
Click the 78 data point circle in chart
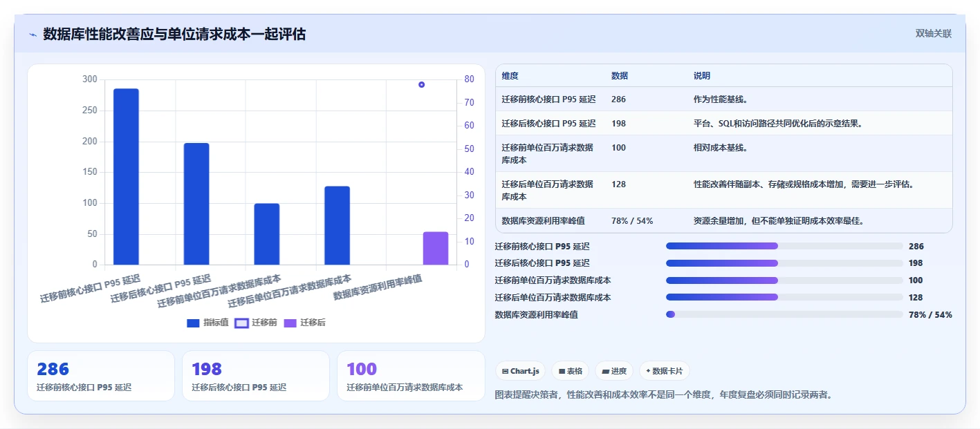pos(421,84)
